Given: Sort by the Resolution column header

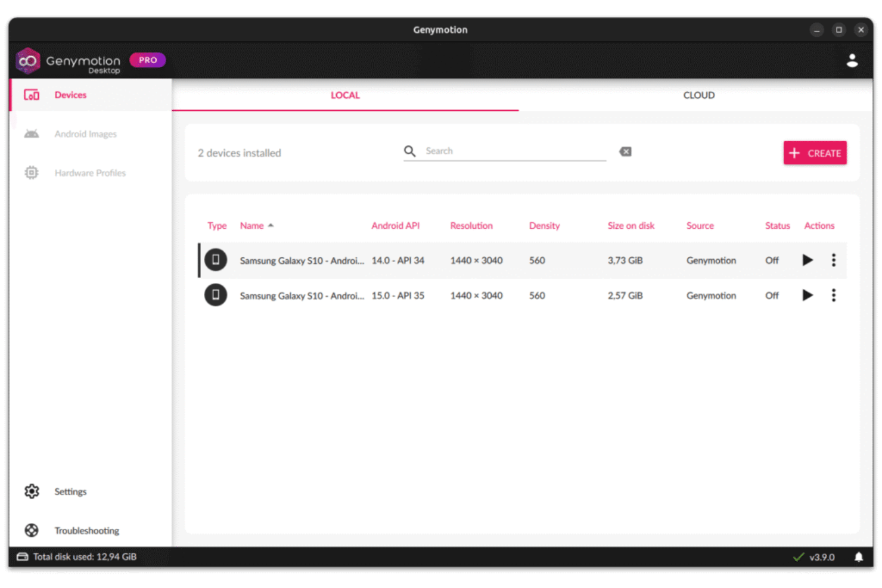Looking at the screenshot, I should (471, 226).
